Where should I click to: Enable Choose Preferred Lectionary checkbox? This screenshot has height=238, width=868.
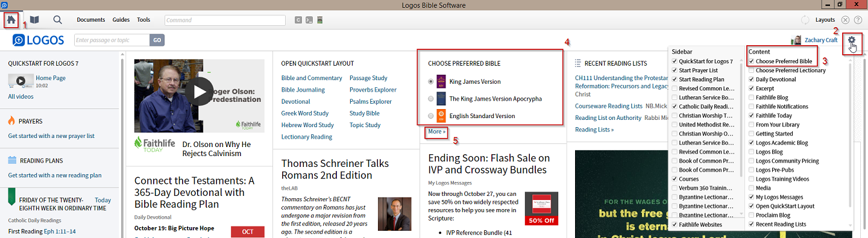(751, 70)
